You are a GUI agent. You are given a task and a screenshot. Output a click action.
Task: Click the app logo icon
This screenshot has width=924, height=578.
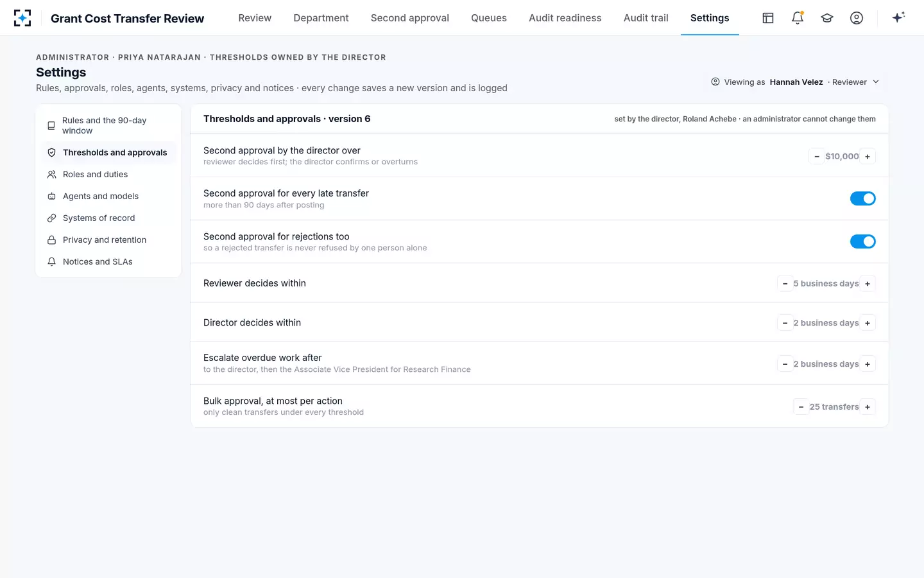coord(22,18)
